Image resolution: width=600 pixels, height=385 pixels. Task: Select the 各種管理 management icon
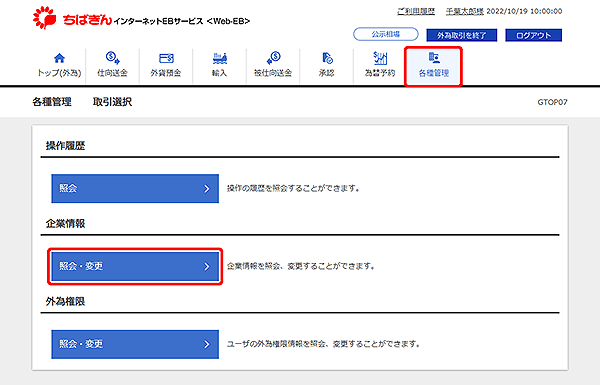(434, 58)
